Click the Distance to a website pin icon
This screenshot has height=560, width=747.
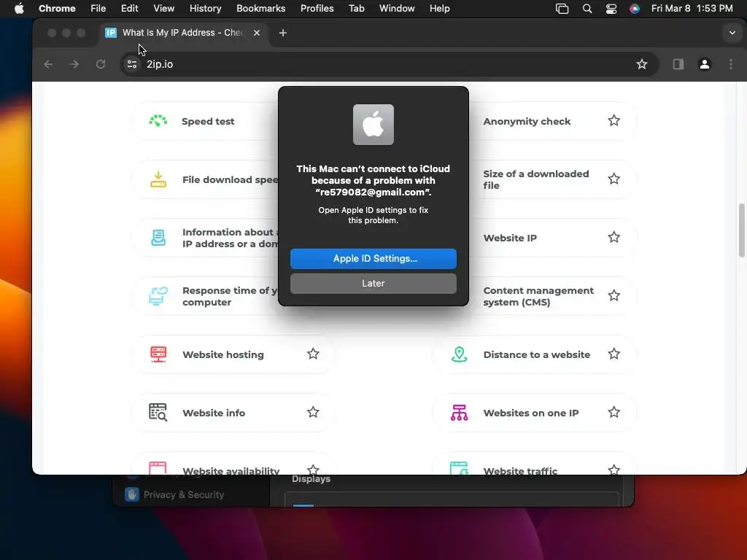click(460, 354)
